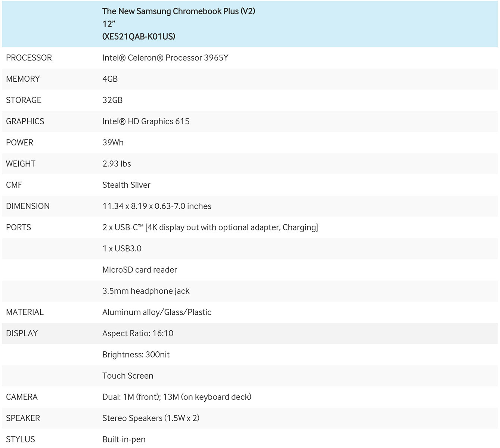
Task: Click the 'Built-in-pen' value
Action: coord(124,439)
